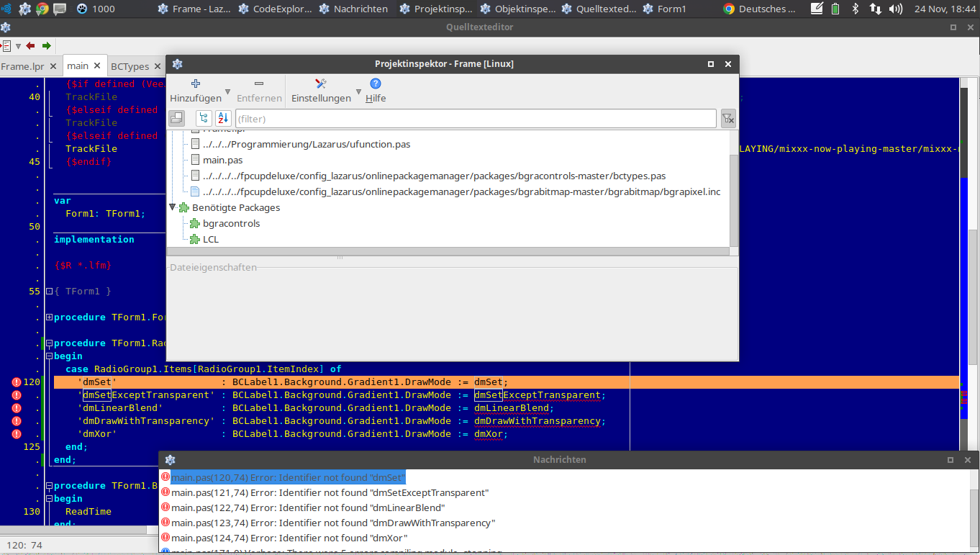Select the dmLinearBlend error message

[308, 507]
